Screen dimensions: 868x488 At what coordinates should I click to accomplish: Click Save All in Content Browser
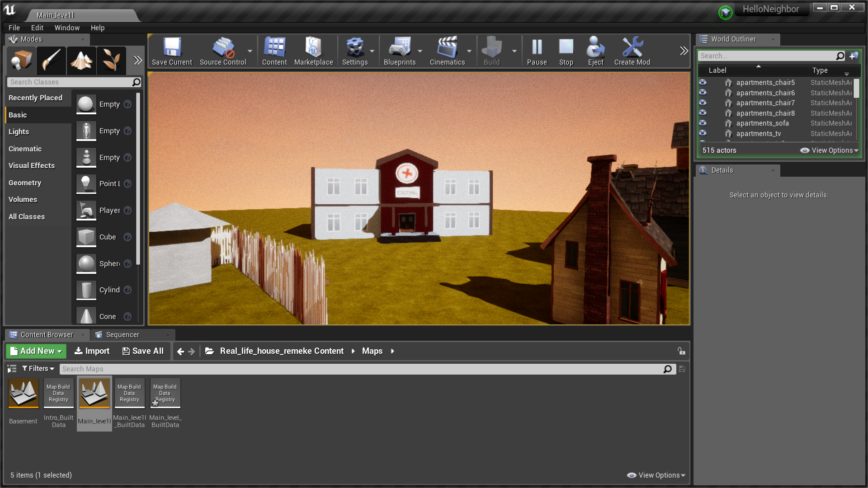click(142, 351)
